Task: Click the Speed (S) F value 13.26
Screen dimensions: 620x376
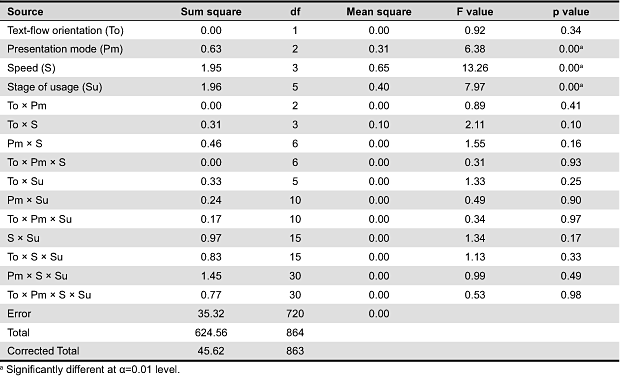Action: [x=475, y=68]
